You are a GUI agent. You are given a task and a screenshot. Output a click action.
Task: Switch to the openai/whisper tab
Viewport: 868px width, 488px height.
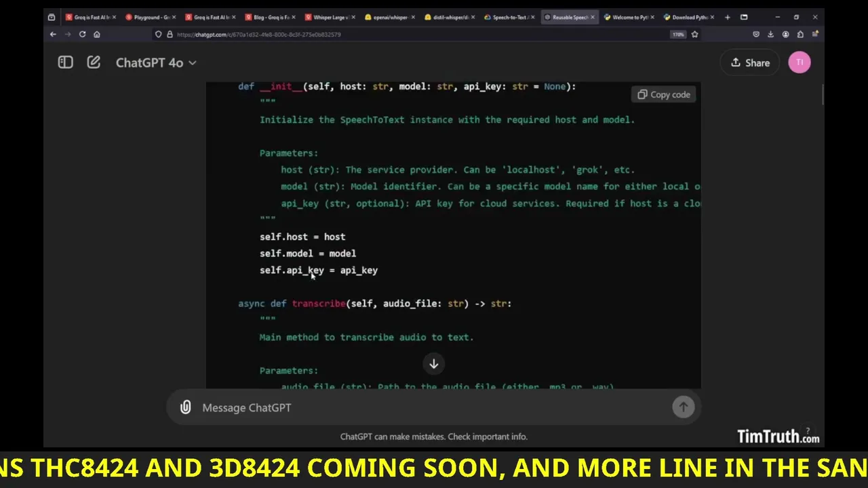click(x=389, y=17)
